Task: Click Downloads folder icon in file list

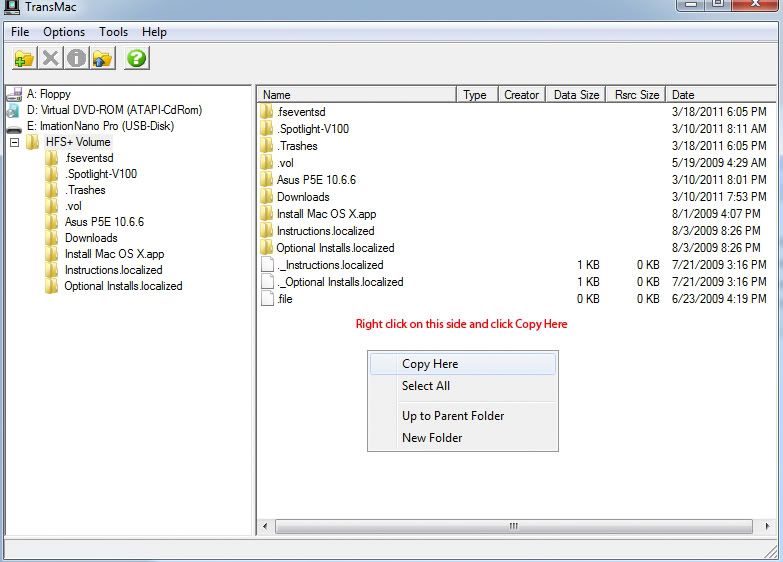Action: point(267,196)
